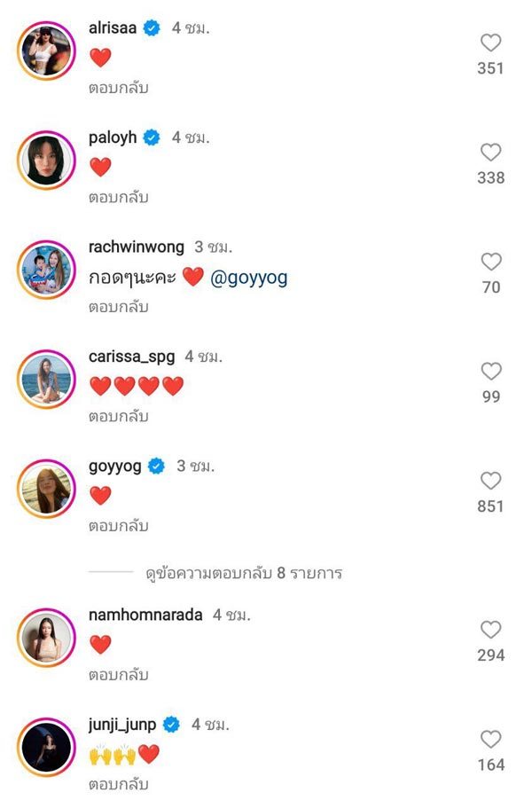The image size is (532, 808).
Task: Reply to junji_junp's comment
Action: pos(118,784)
